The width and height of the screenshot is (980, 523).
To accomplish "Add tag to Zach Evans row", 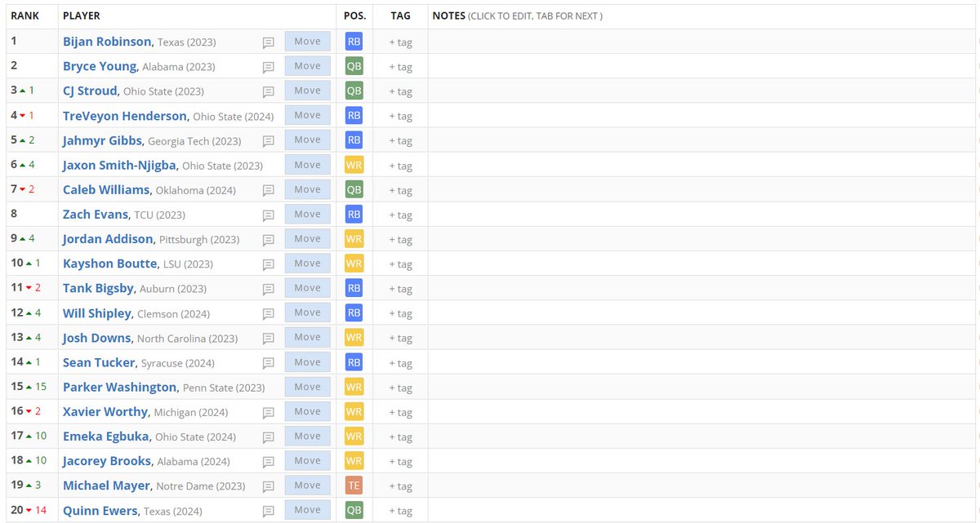I will [400, 215].
